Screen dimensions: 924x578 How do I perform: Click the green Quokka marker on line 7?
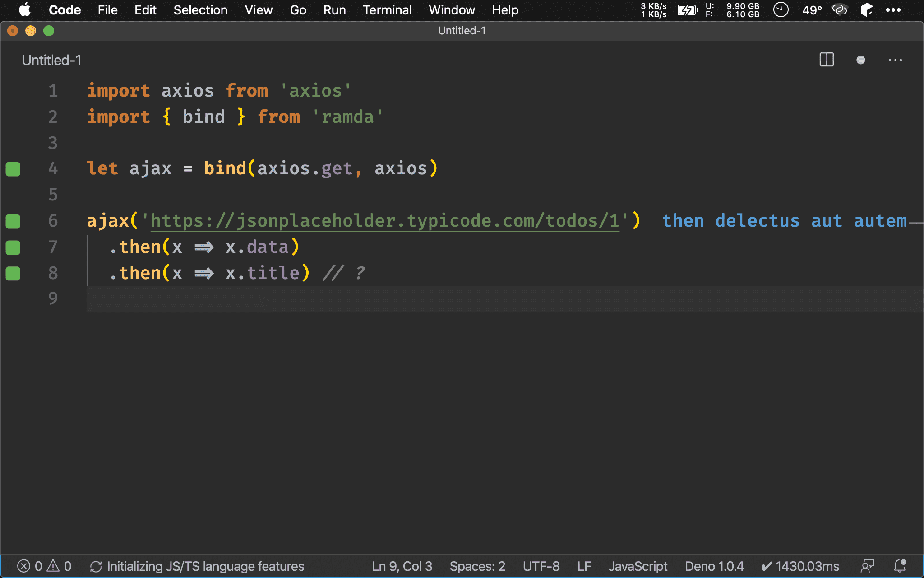click(13, 247)
